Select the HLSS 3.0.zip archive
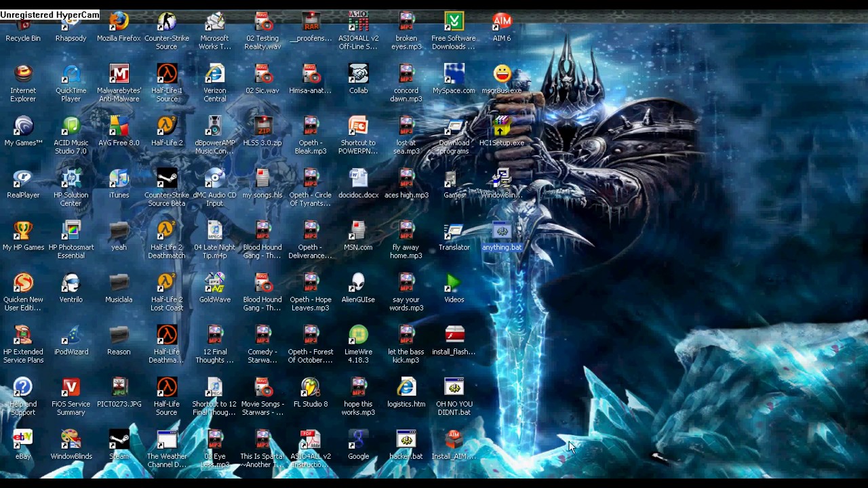The width and height of the screenshot is (868, 488). [262, 131]
